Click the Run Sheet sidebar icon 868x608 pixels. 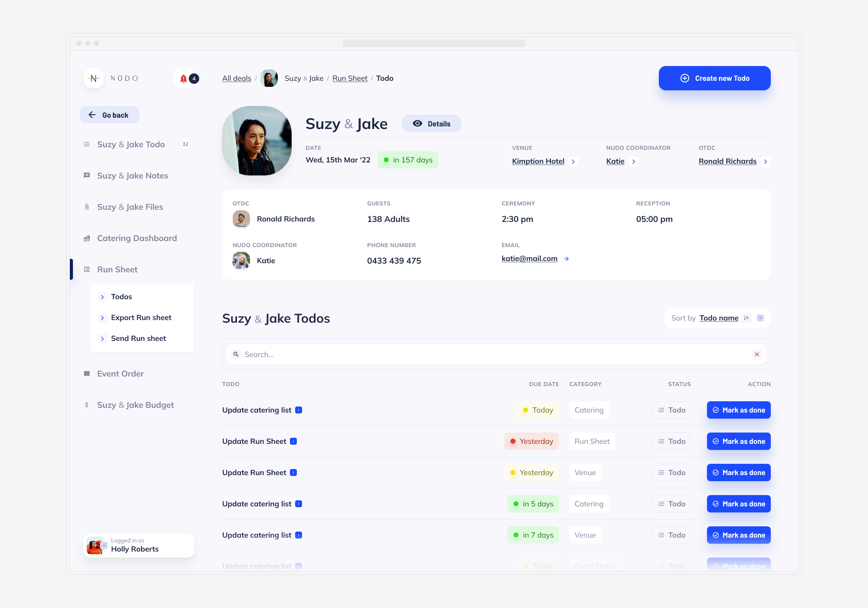pyautogui.click(x=87, y=269)
